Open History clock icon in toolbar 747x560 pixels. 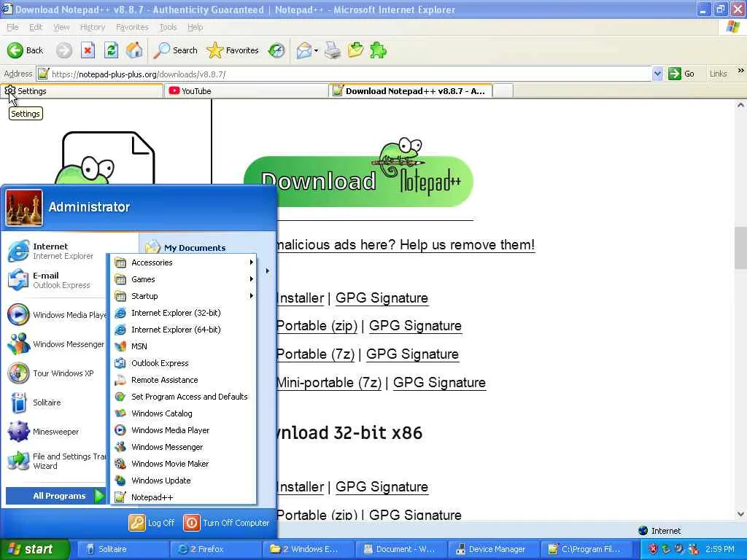tap(276, 50)
